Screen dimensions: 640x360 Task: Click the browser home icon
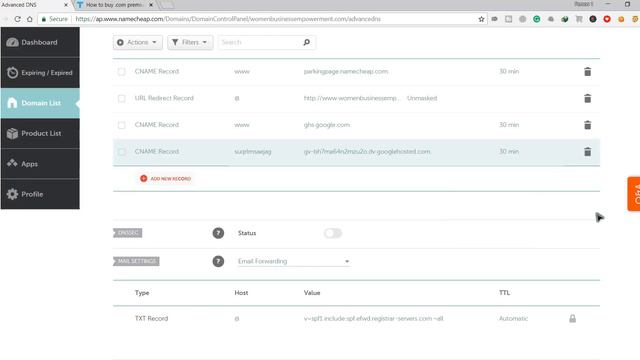tap(29, 19)
